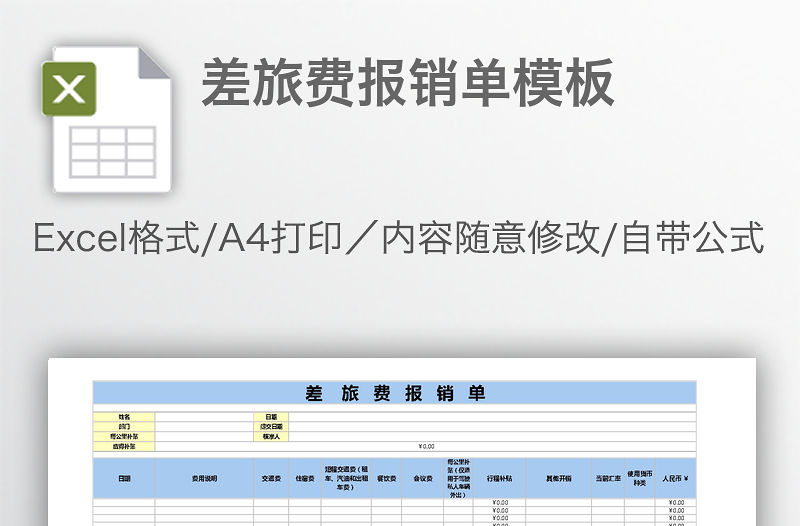This screenshot has height=526, width=800.
Task: Select the 住宿费 column header
Action: (x=305, y=479)
